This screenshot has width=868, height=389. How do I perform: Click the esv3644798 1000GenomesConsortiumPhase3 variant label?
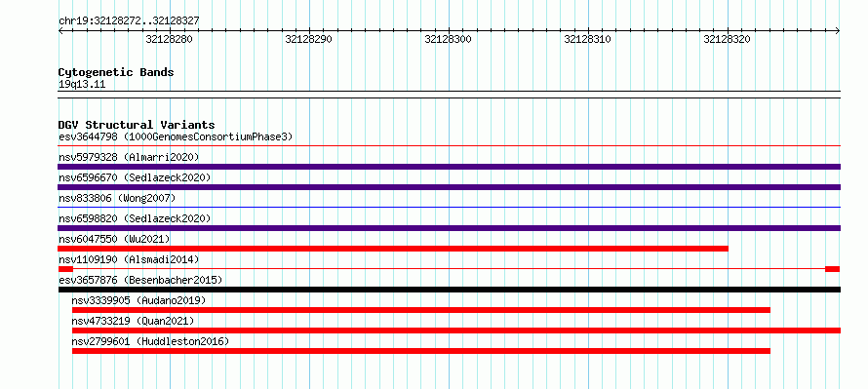[176, 136]
